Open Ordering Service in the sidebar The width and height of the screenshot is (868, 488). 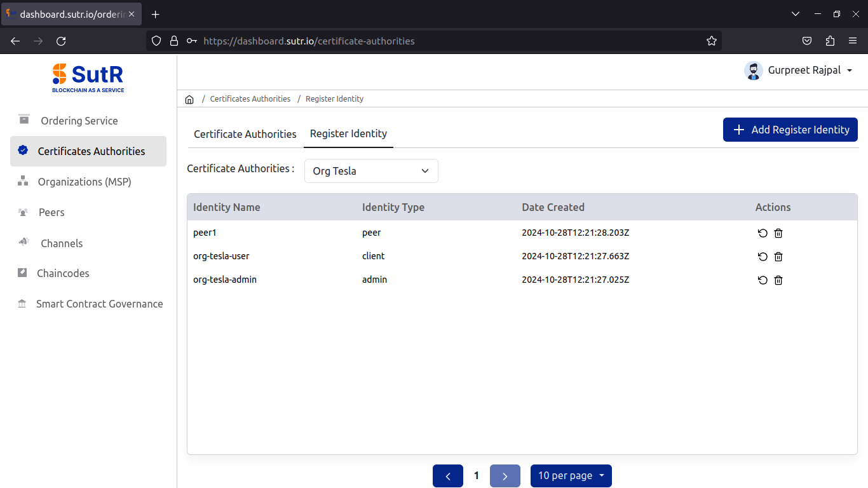(x=79, y=121)
